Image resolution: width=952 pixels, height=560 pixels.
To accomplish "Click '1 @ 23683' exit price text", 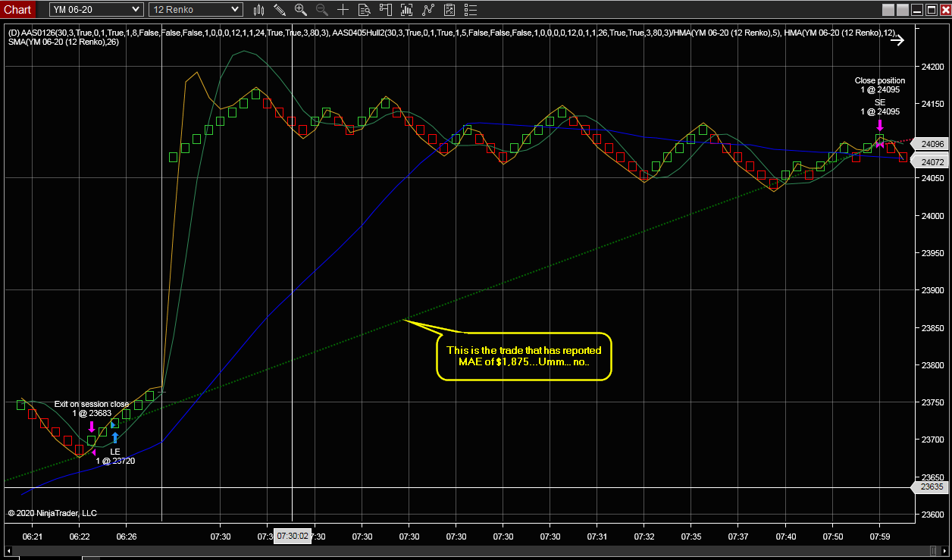I will pyautogui.click(x=92, y=413).
